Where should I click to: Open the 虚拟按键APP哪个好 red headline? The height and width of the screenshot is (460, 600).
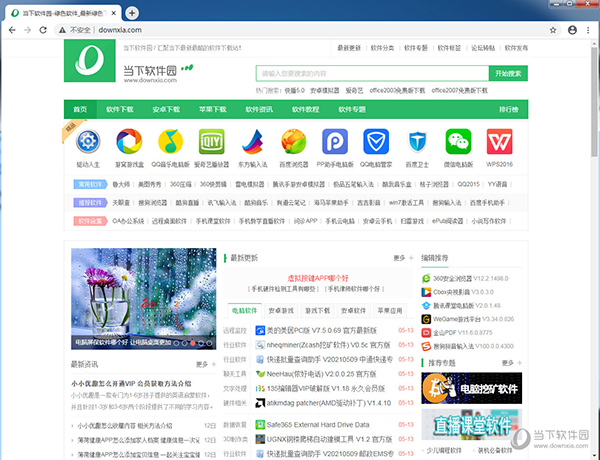[x=318, y=278]
